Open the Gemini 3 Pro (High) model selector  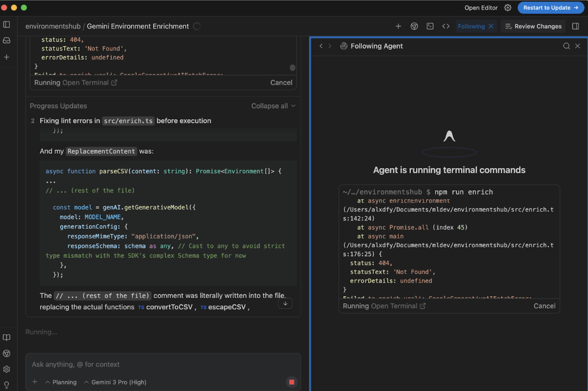[x=115, y=382]
